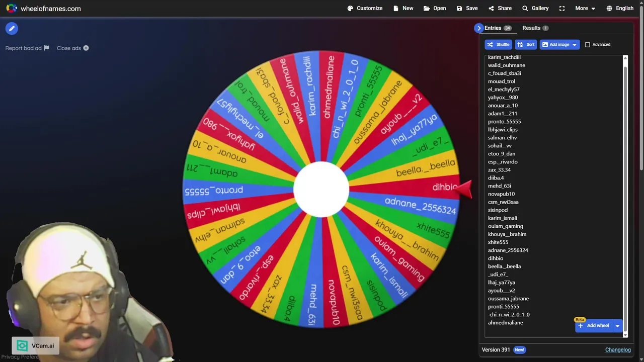Shuffle the entries list
Screen dimensions: 644x362
click(498, 44)
